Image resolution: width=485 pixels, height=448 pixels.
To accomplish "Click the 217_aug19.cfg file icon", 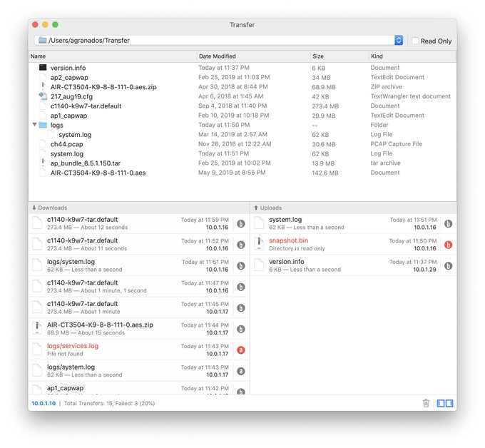I will (x=43, y=96).
